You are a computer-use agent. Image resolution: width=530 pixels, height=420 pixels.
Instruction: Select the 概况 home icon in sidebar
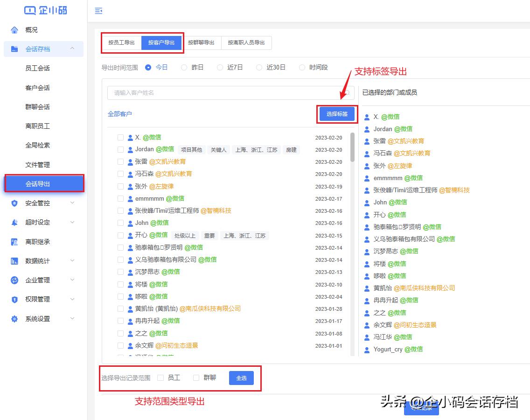(14, 29)
